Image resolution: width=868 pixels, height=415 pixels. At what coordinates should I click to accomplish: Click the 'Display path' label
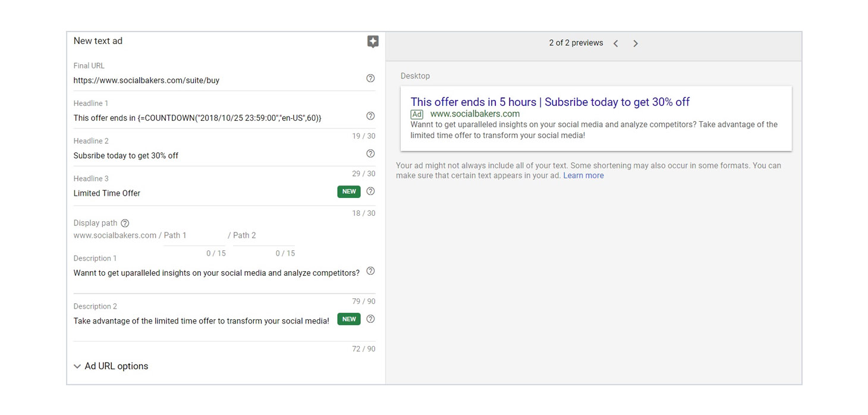pos(95,224)
